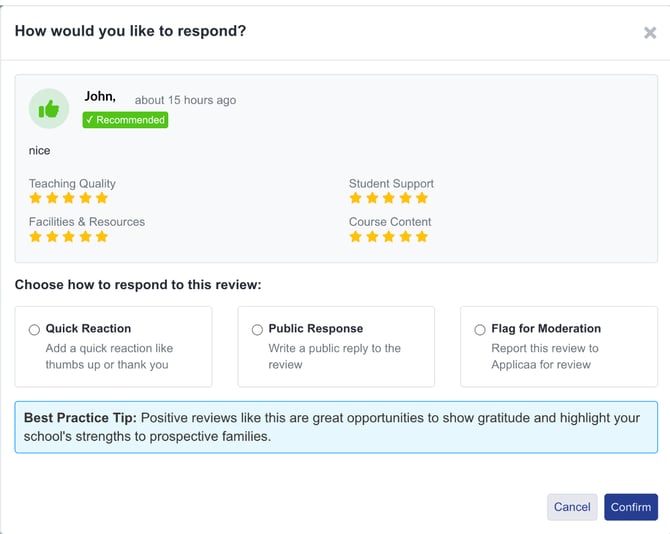Image resolution: width=670 pixels, height=534 pixels.
Task: Click the second Course Content star
Action: (372, 237)
